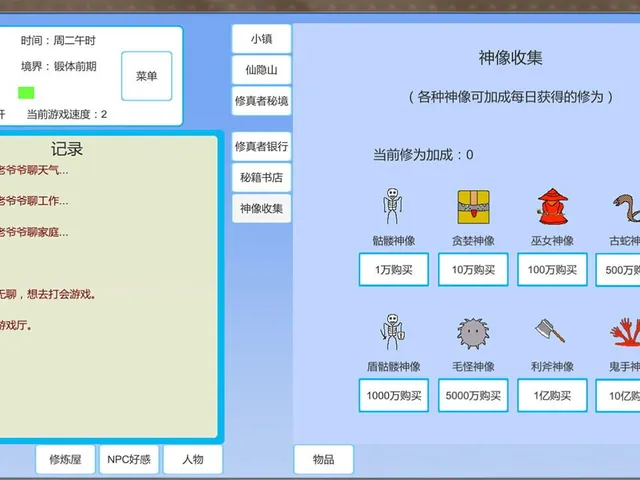Image resolution: width=640 pixels, height=480 pixels.
Task: Click the 记录 log heading
Action: (67, 149)
